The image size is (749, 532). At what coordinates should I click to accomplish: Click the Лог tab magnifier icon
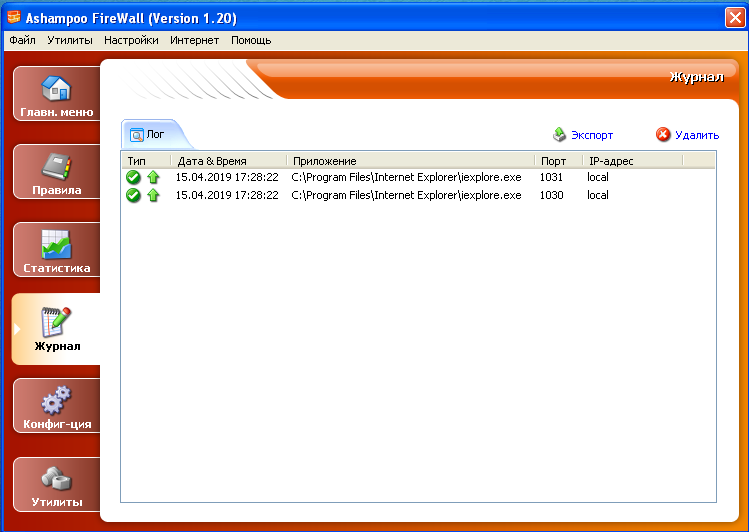click(x=137, y=135)
